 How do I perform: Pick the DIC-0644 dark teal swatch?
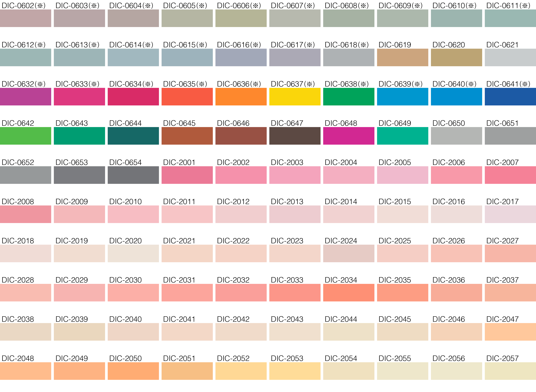133,136
